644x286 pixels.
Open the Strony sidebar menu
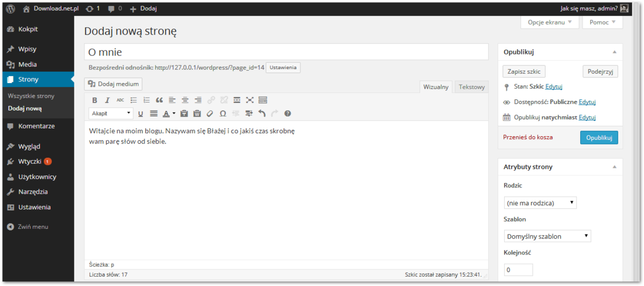[x=37, y=80]
